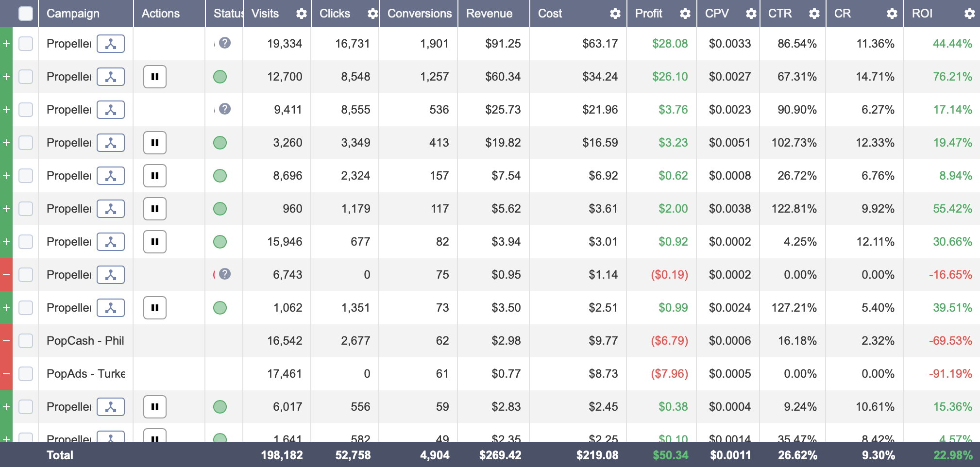Pause campaign with 12,700 visits
980x467 pixels.
click(x=155, y=77)
